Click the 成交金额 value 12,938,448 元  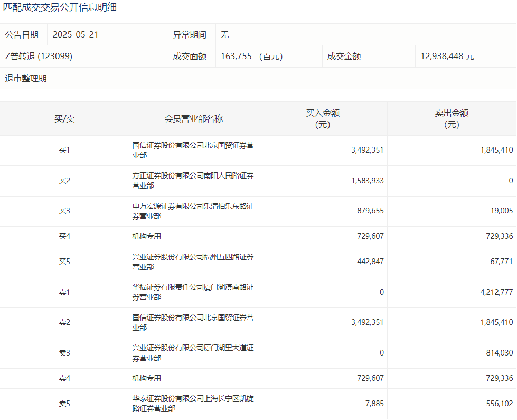[x=447, y=57]
